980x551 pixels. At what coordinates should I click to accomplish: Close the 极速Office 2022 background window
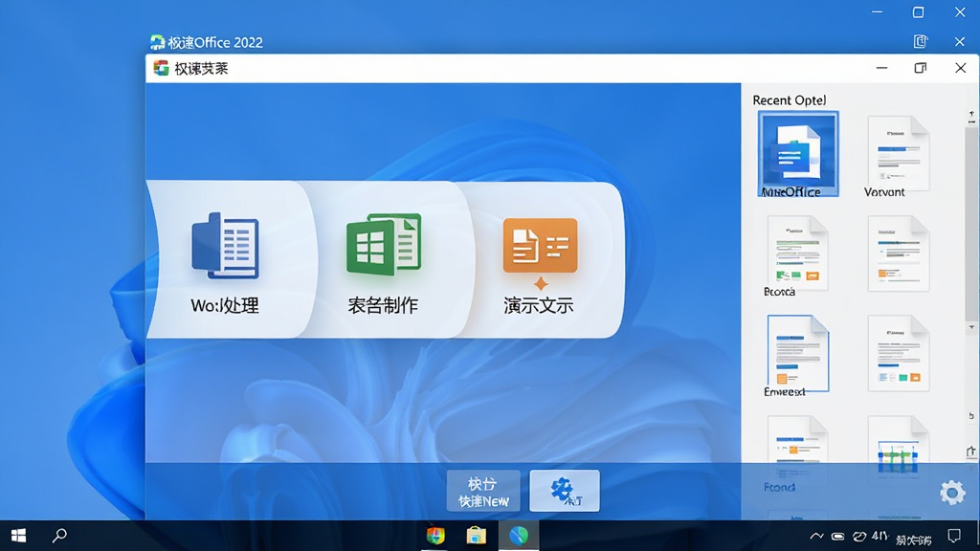click(x=960, y=42)
